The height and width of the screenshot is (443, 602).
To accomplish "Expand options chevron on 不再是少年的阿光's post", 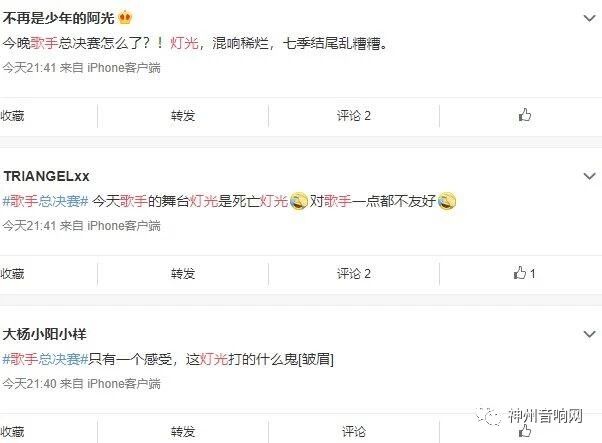I will pyautogui.click(x=589, y=18).
